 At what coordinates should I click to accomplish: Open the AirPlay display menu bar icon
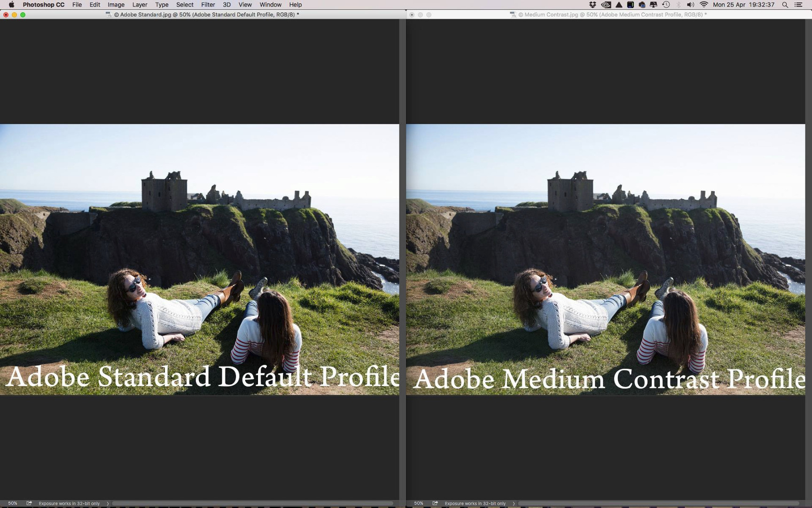[x=654, y=5]
